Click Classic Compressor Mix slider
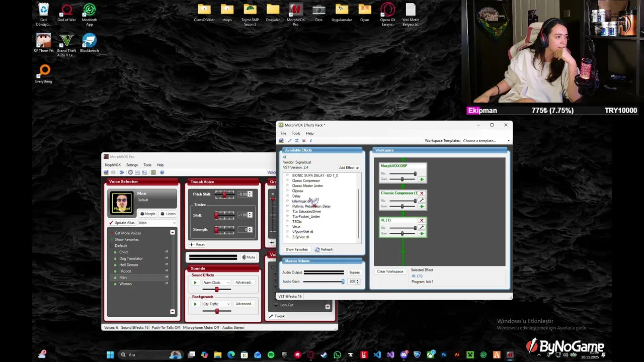This screenshot has width=644, height=362. click(x=403, y=201)
